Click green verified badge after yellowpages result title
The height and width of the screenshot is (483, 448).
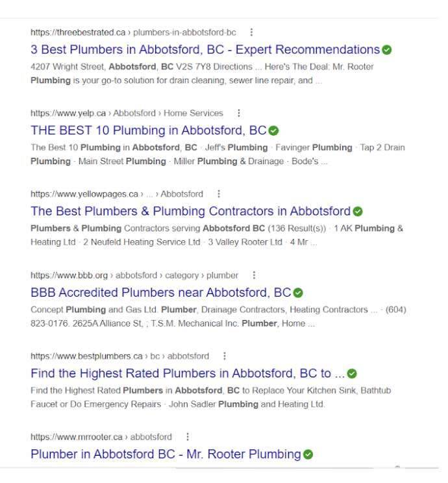(x=358, y=212)
